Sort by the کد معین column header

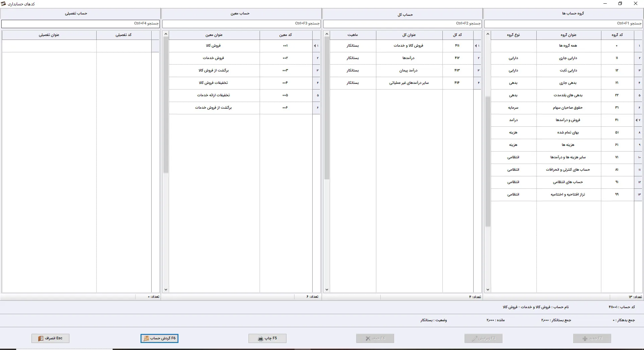pyautogui.click(x=286, y=35)
